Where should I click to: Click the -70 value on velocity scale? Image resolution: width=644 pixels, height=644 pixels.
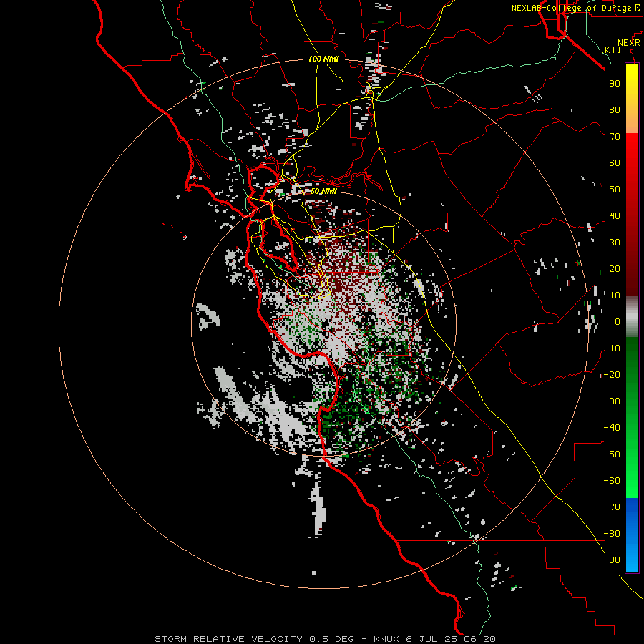coord(612,507)
